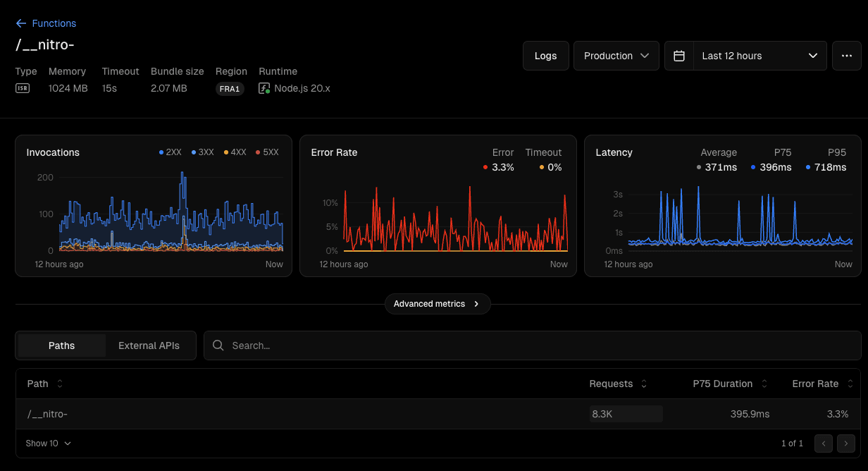The width and height of the screenshot is (868, 471).
Task: Click the ISR type badge icon
Action: pyautogui.click(x=23, y=88)
